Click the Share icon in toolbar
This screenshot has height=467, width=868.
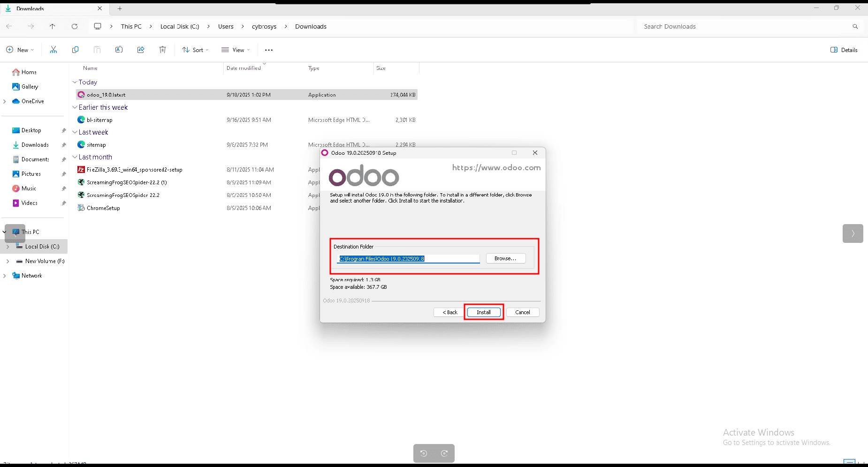[141, 50]
